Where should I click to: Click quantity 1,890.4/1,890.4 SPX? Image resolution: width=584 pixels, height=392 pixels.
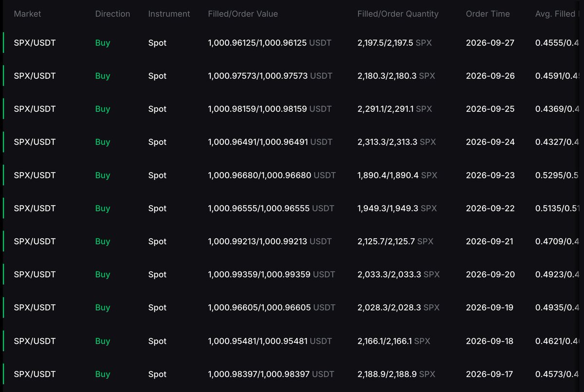tap(397, 175)
